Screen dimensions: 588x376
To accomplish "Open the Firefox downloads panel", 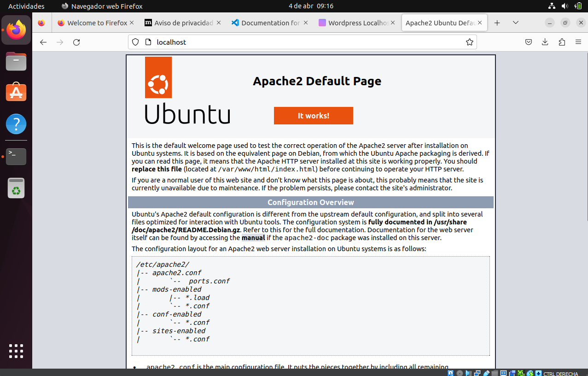I will coord(545,42).
